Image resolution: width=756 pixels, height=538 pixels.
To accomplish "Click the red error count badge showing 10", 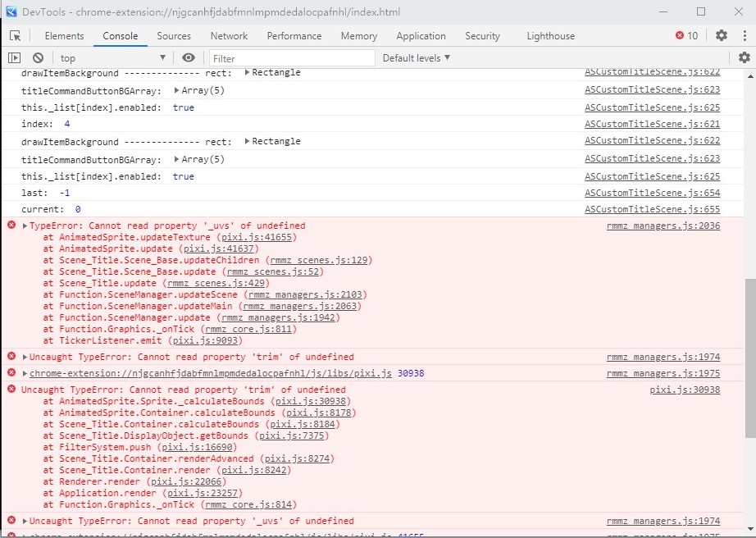I will pos(686,35).
